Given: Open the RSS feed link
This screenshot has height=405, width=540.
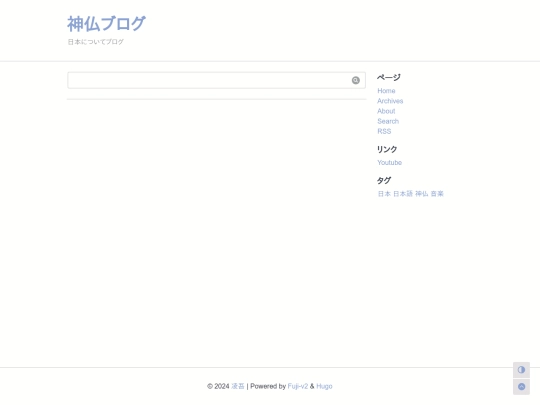Looking at the screenshot, I should pyautogui.click(x=384, y=131).
